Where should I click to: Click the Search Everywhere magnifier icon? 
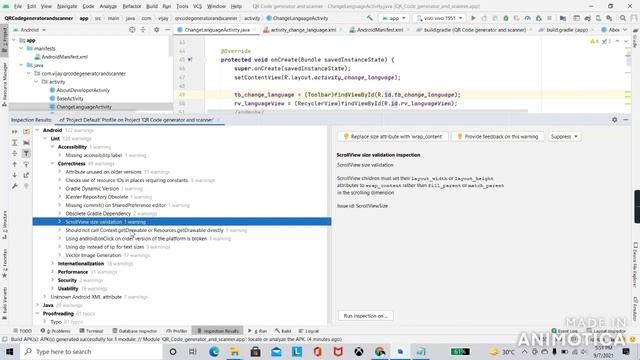[x=623, y=18]
